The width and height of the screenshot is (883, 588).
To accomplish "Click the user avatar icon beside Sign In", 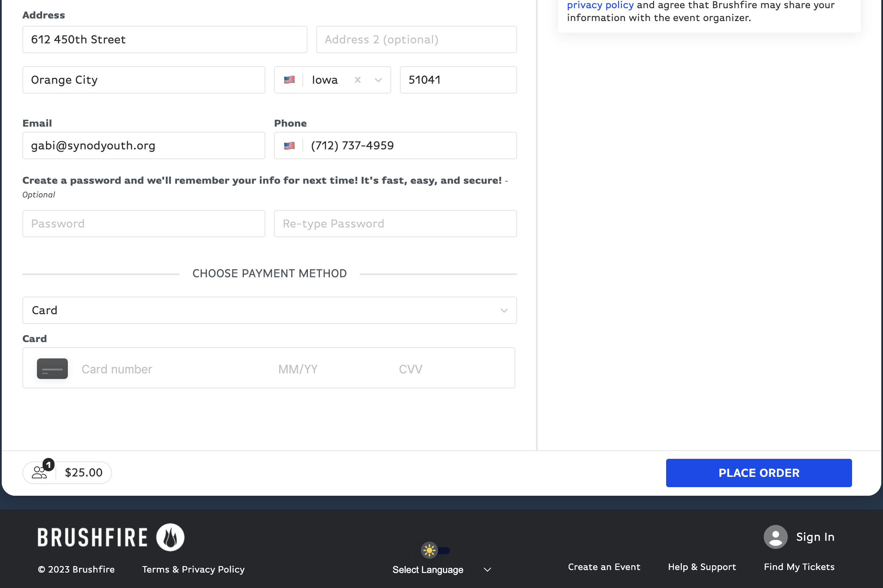I will (776, 537).
